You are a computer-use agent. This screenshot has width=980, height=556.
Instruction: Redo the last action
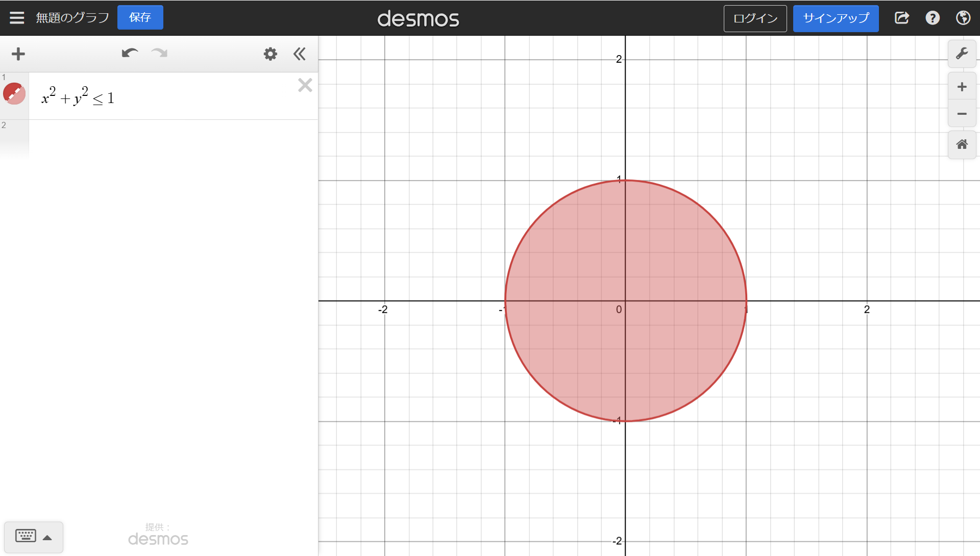coord(159,54)
